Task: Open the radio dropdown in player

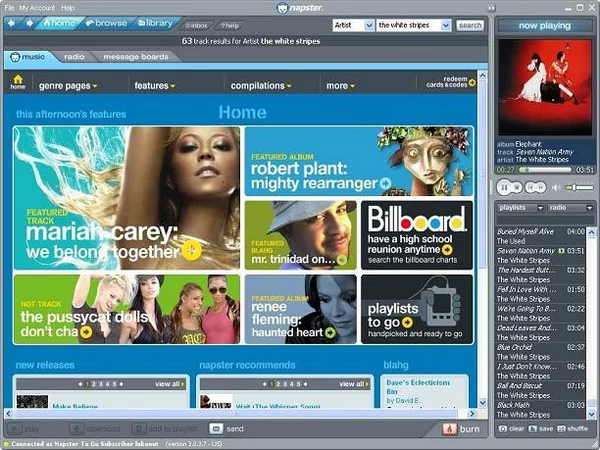Action: (x=571, y=208)
